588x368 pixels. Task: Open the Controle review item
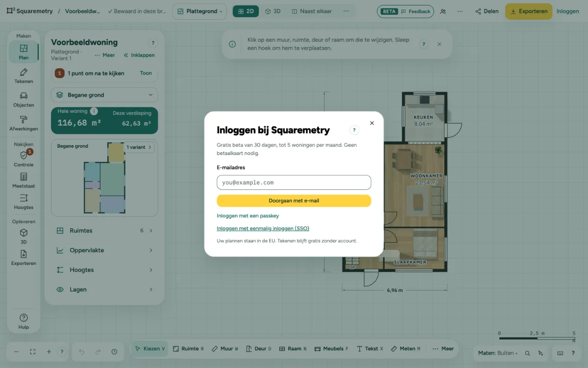(24, 159)
